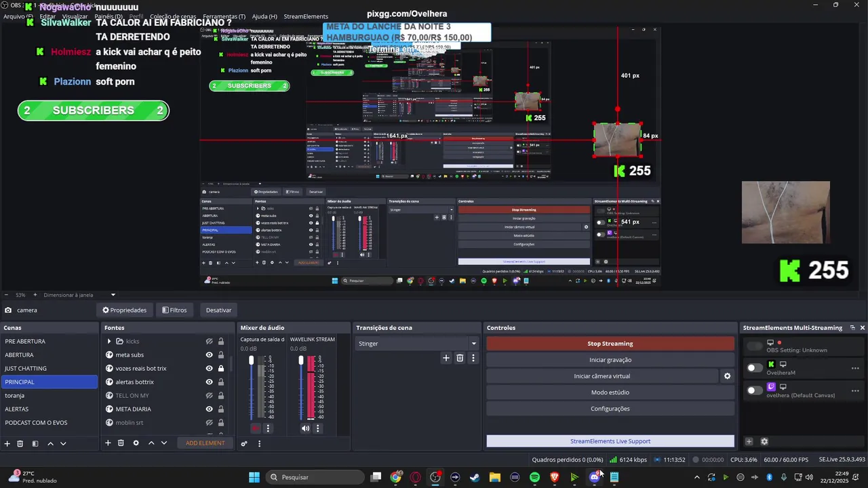Open camera source Filtros
The width and height of the screenshot is (868, 488).
[174, 310]
